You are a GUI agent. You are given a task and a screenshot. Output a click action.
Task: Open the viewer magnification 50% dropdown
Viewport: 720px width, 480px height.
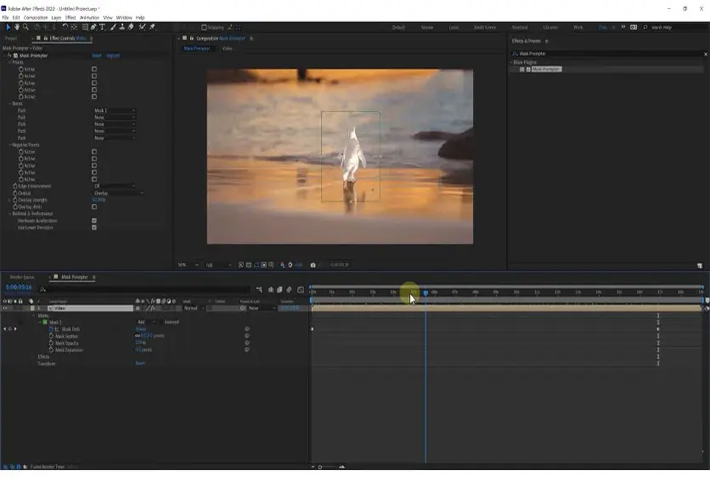click(188, 265)
